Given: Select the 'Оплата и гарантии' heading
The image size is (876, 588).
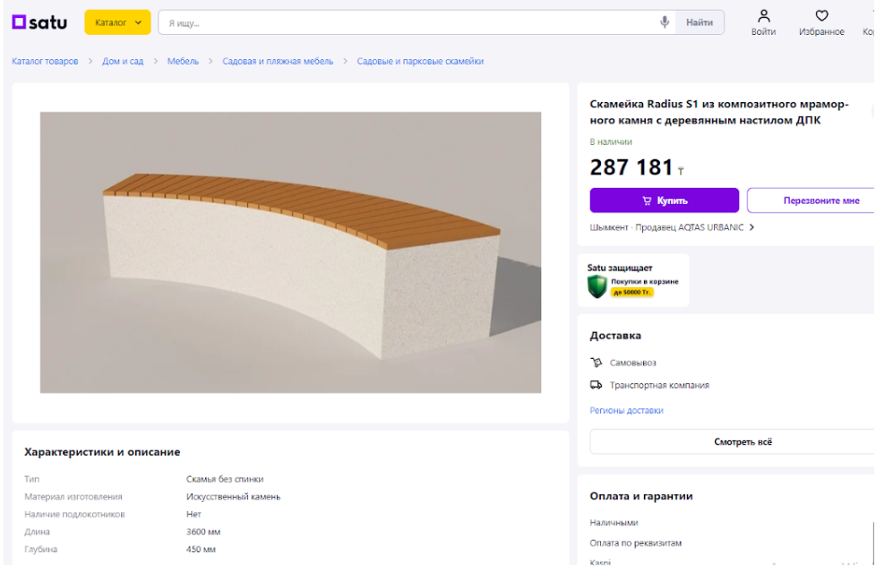Looking at the screenshot, I should tap(640, 496).
